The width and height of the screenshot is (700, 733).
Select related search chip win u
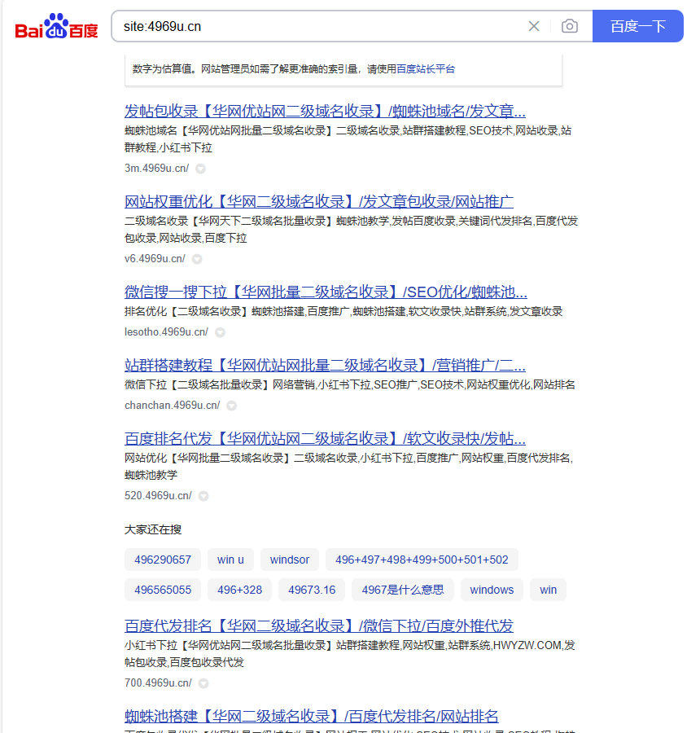[230, 560]
